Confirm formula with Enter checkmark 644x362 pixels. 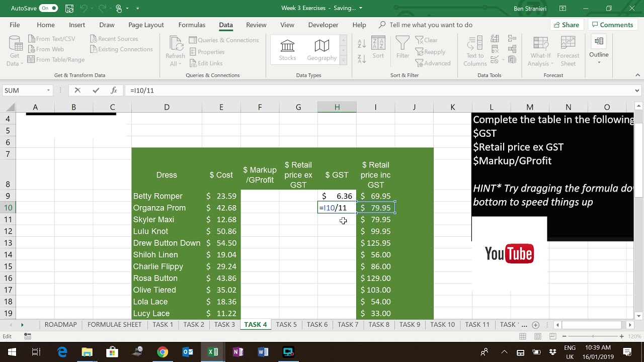(96, 90)
